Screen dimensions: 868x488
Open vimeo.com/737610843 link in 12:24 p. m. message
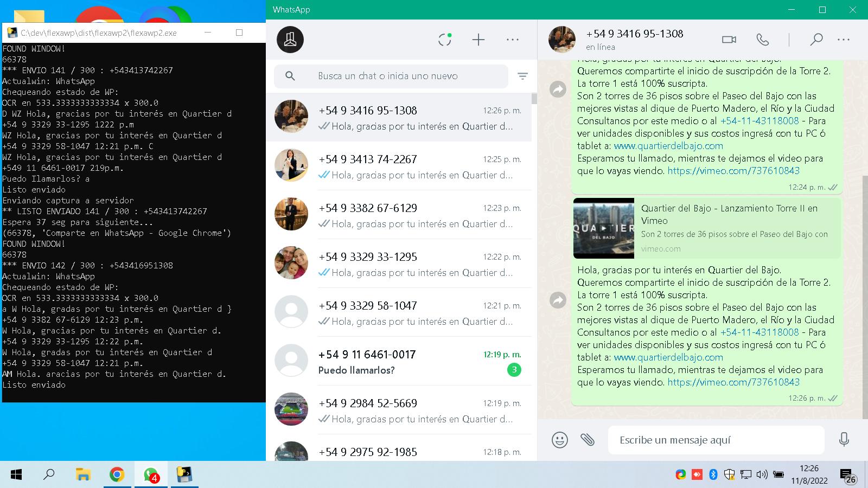coord(733,171)
